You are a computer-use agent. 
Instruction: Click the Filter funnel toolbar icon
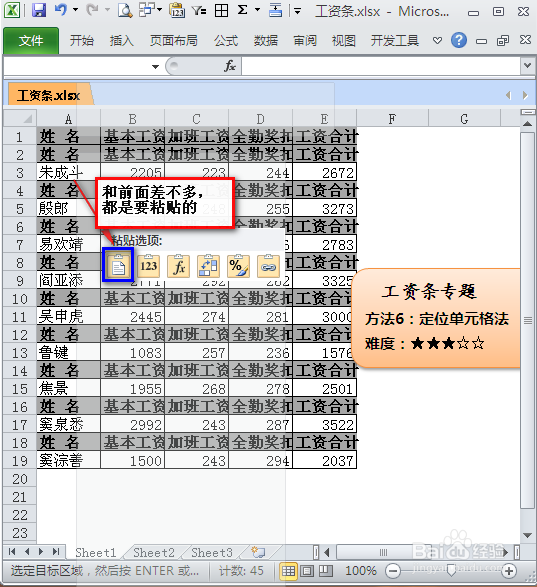(199, 10)
